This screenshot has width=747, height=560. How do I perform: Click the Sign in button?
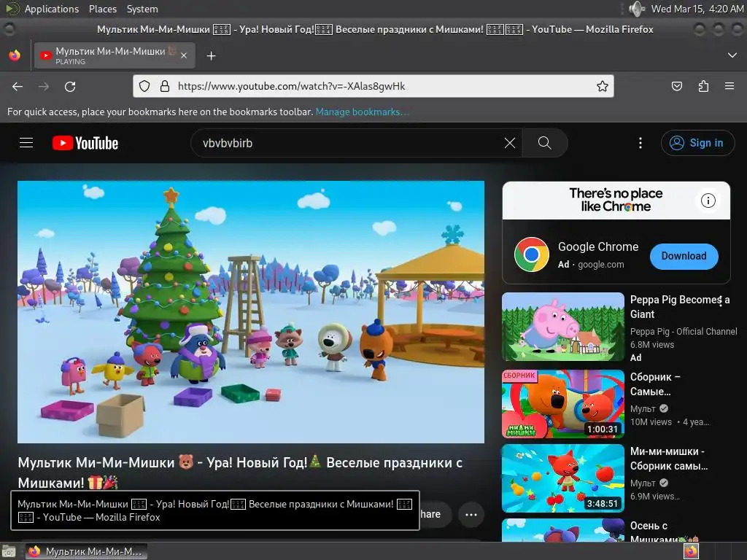(x=697, y=143)
